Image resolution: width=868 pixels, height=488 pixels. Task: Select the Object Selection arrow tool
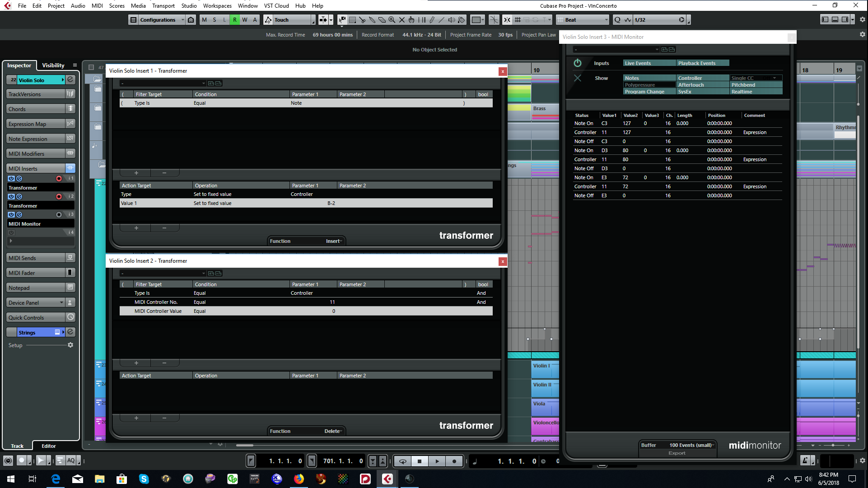tap(342, 20)
